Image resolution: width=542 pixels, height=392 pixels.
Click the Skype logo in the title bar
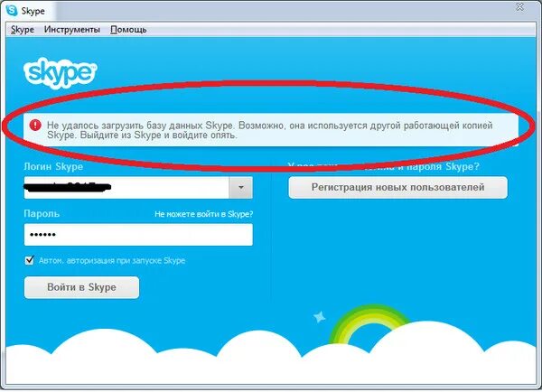12,10
